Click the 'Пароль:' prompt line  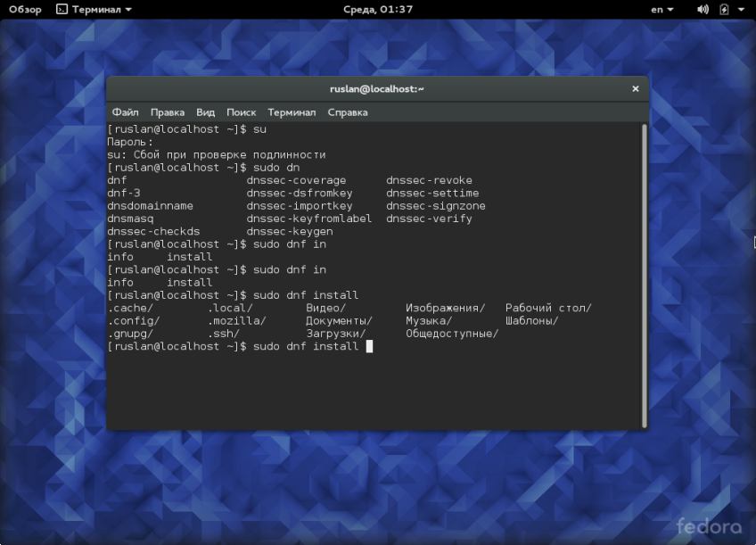(x=130, y=143)
